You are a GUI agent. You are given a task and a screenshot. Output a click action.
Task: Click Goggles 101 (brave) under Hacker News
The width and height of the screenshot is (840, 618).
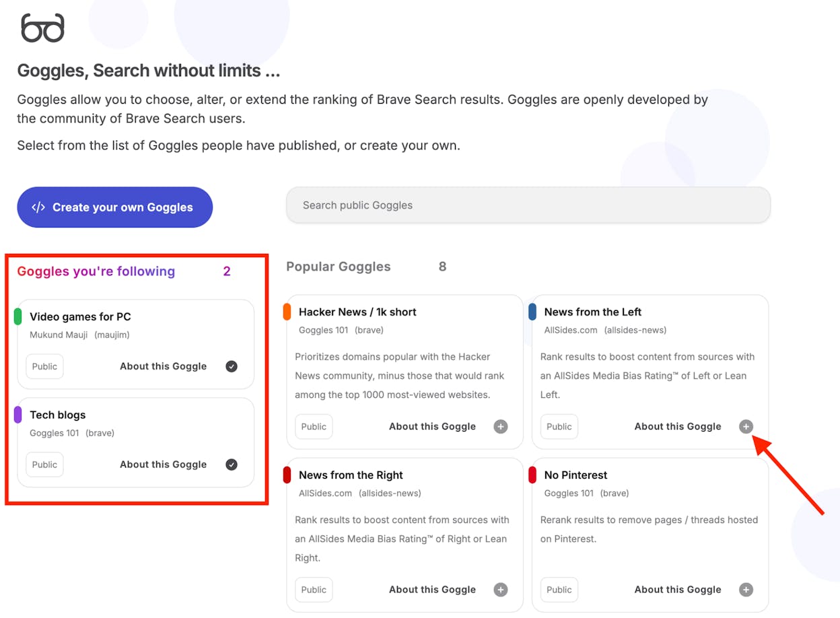click(341, 330)
